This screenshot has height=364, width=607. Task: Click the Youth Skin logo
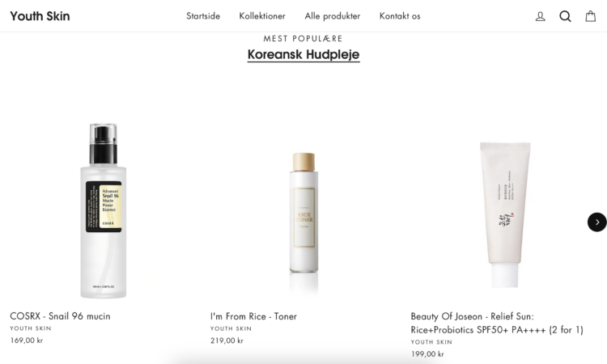(x=40, y=16)
